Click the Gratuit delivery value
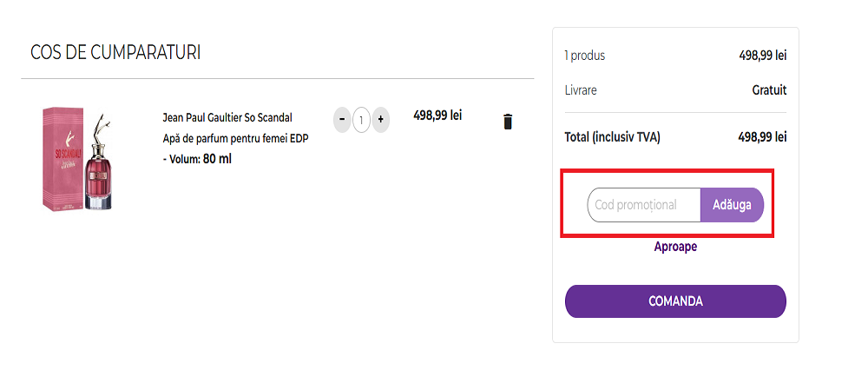The height and width of the screenshot is (370, 868). coord(769,90)
